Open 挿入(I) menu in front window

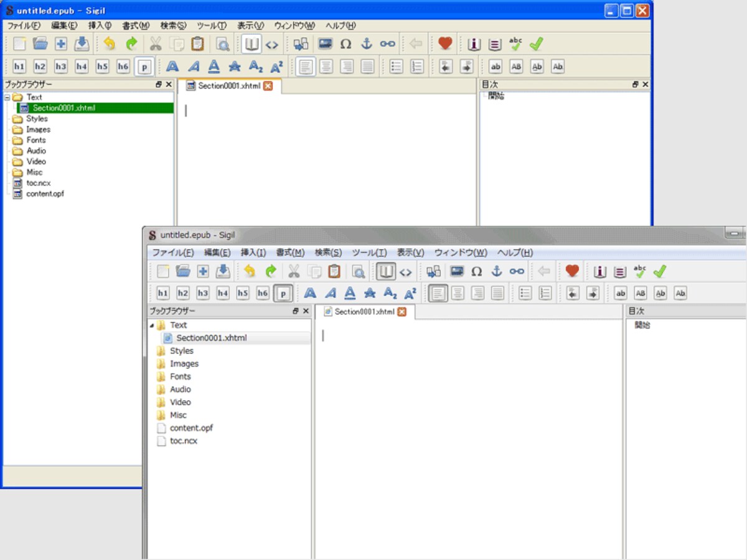(253, 253)
